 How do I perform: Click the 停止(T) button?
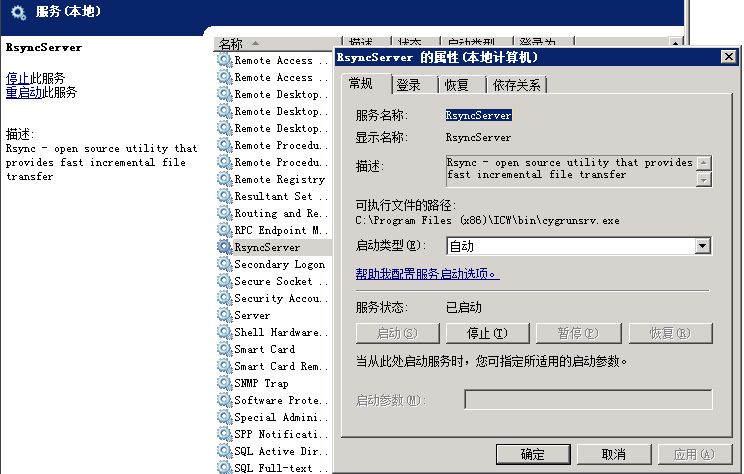pyautogui.click(x=487, y=334)
